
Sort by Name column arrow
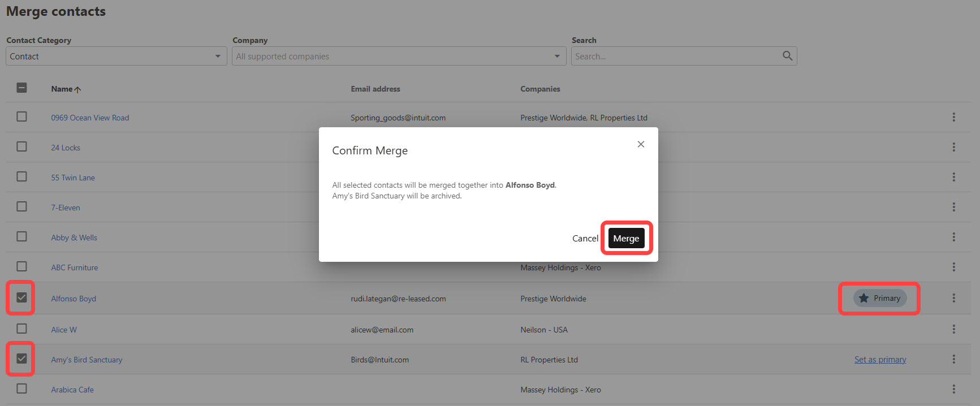click(77, 89)
